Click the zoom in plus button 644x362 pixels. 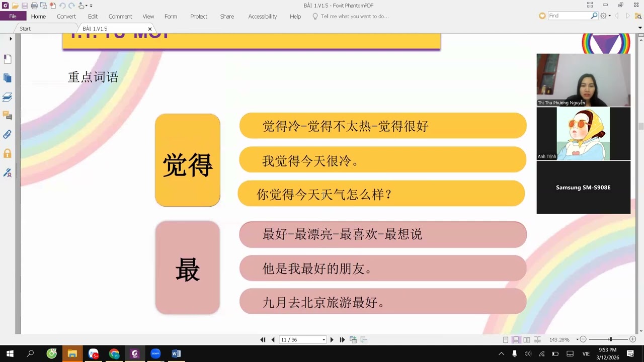click(x=632, y=340)
